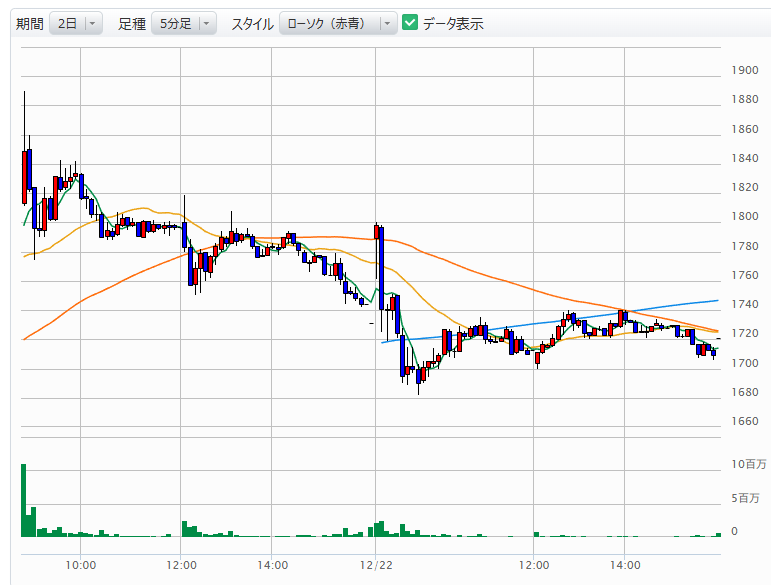Click the 10:00 label on the time axis
The image size is (771, 585).
[x=81, y=565]
